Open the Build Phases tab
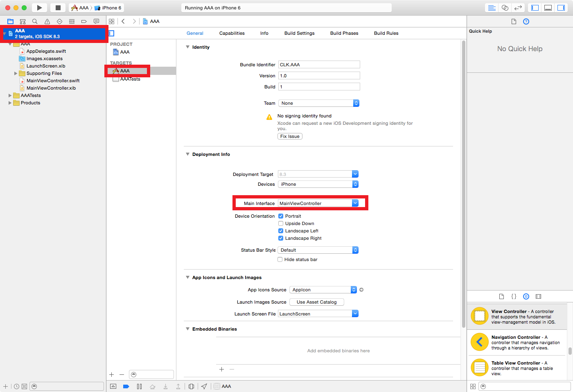573x392 pixels. [x=344, y=33]
